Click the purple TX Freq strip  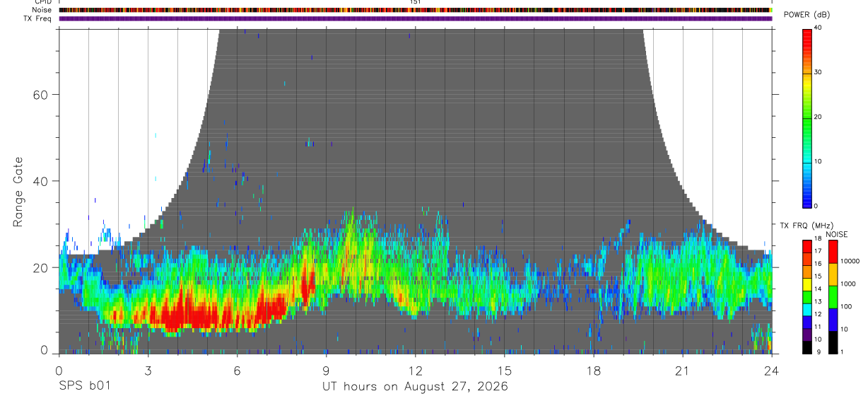click(x=416, y=18)
